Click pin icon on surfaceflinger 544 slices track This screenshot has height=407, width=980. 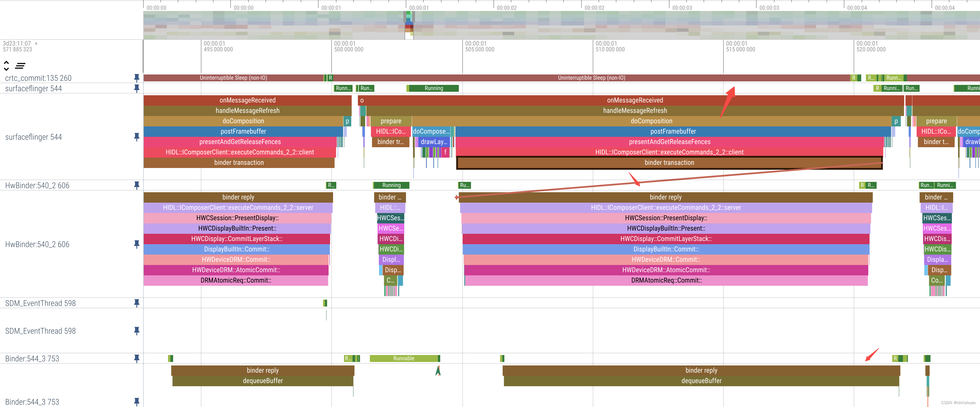136,137
